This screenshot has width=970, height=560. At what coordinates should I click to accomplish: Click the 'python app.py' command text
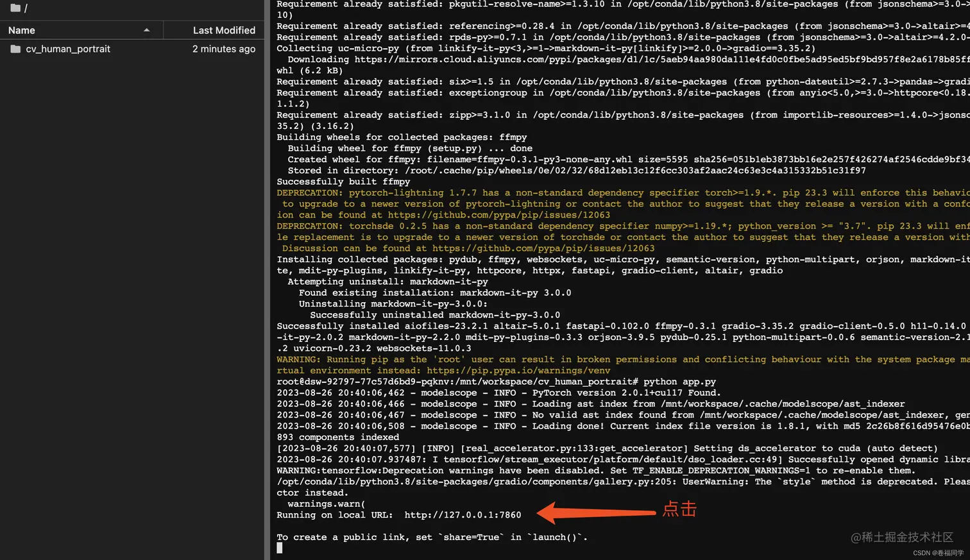click(x=679, y=382)
